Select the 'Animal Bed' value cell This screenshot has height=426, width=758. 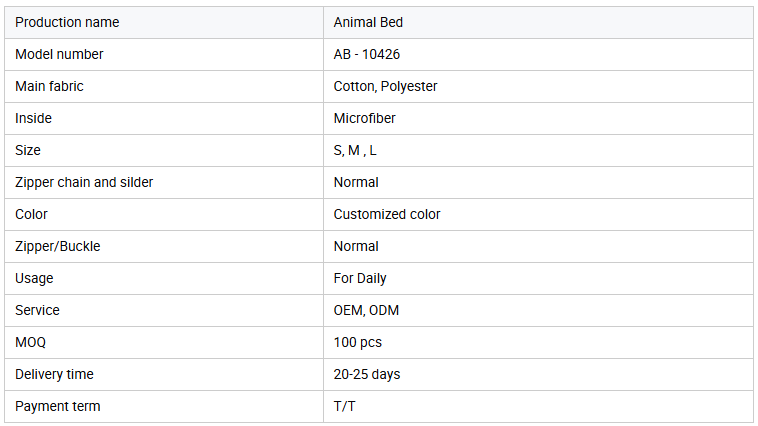pyautogui.click(x=538, y=23)
